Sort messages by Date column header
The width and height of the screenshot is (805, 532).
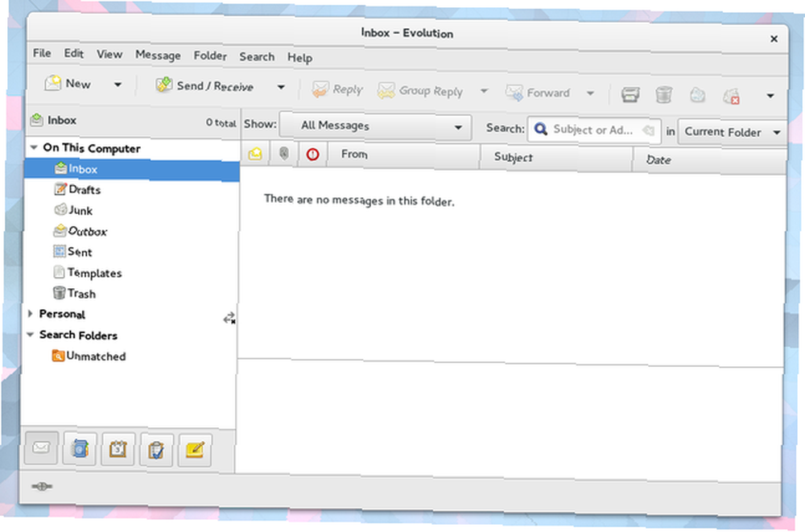(x=709, y=160)
